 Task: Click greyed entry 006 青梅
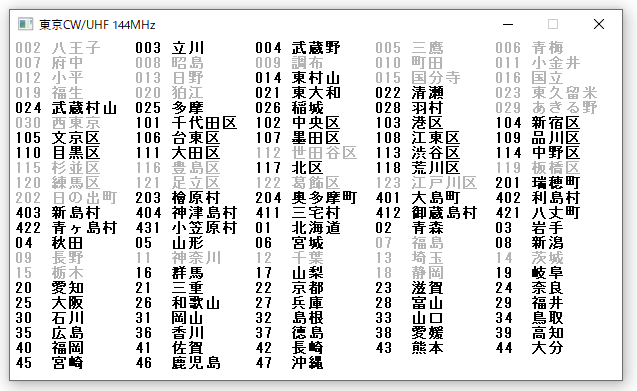point(529,48)
